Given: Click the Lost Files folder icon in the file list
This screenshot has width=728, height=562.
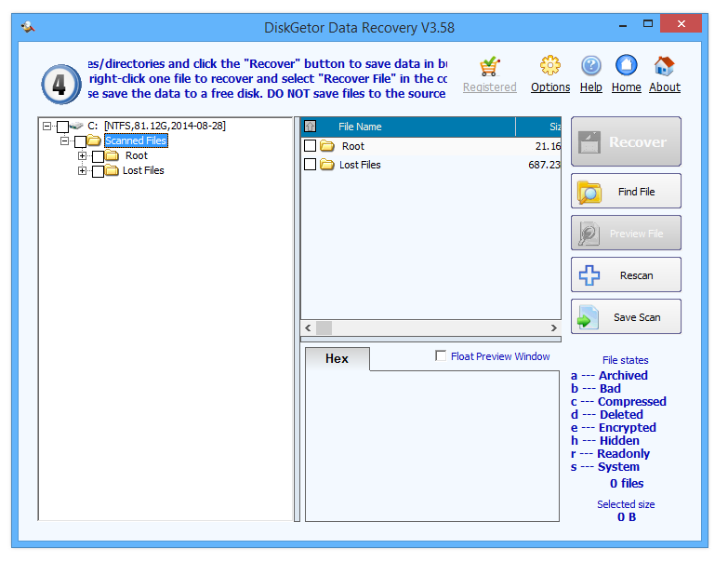Looking at the screenshot, I should pos(327,165).
